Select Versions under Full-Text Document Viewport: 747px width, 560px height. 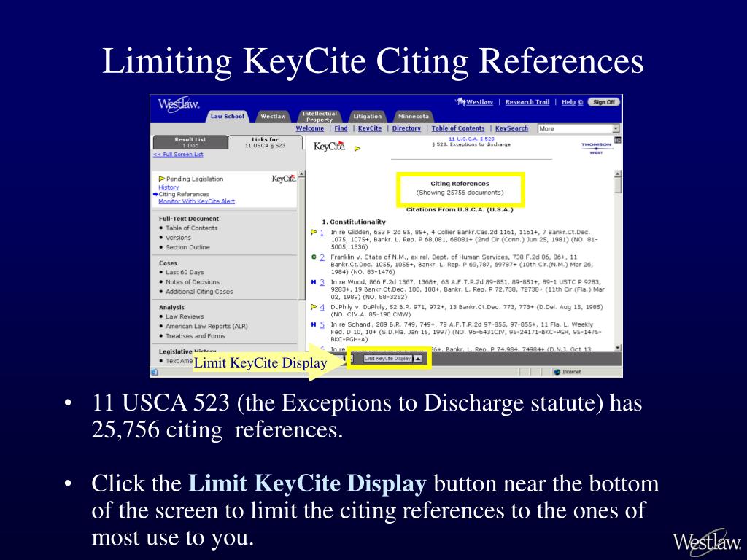click(178, 238)
